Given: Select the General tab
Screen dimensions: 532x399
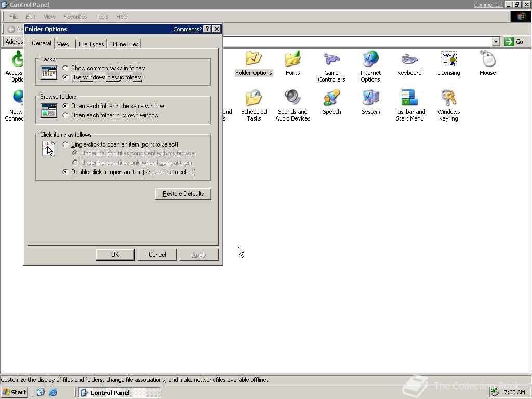Looking at the screenshot, I should coord(42,43).
